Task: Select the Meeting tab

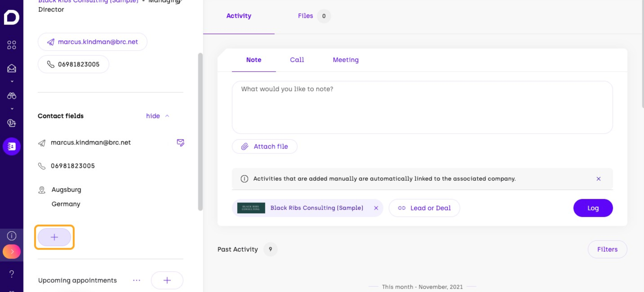Action: [346, 60]
